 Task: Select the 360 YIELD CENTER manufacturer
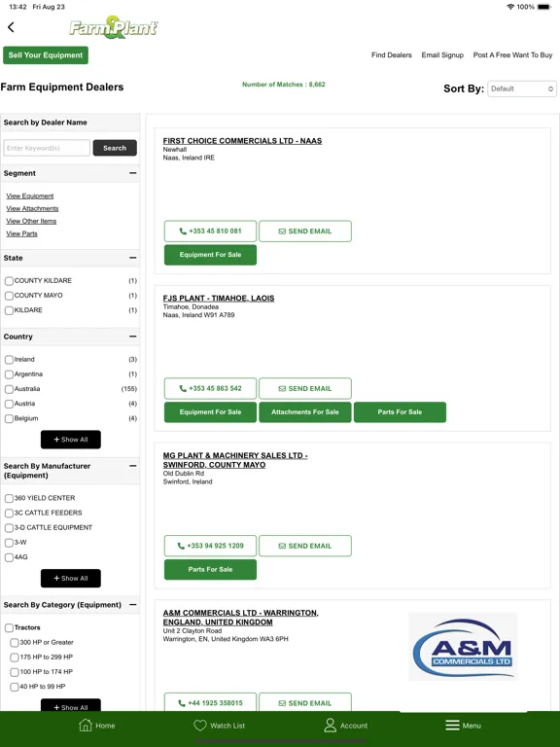click(9, 498)
